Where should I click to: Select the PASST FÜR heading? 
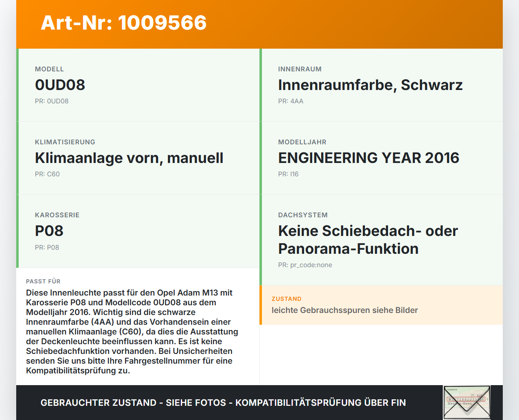(x=43, y=281)
